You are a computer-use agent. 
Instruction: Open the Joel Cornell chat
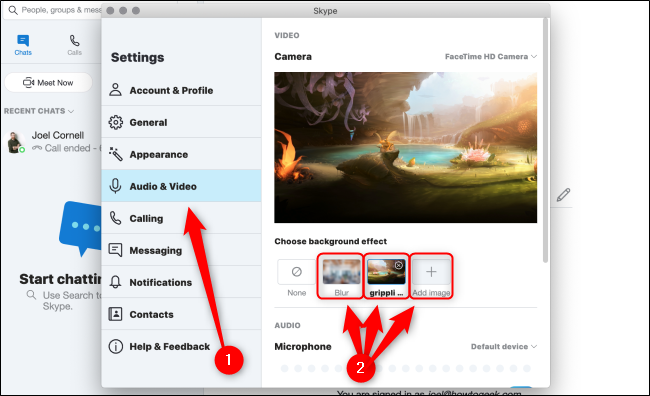pyautogui.click(x=51, y=142)
